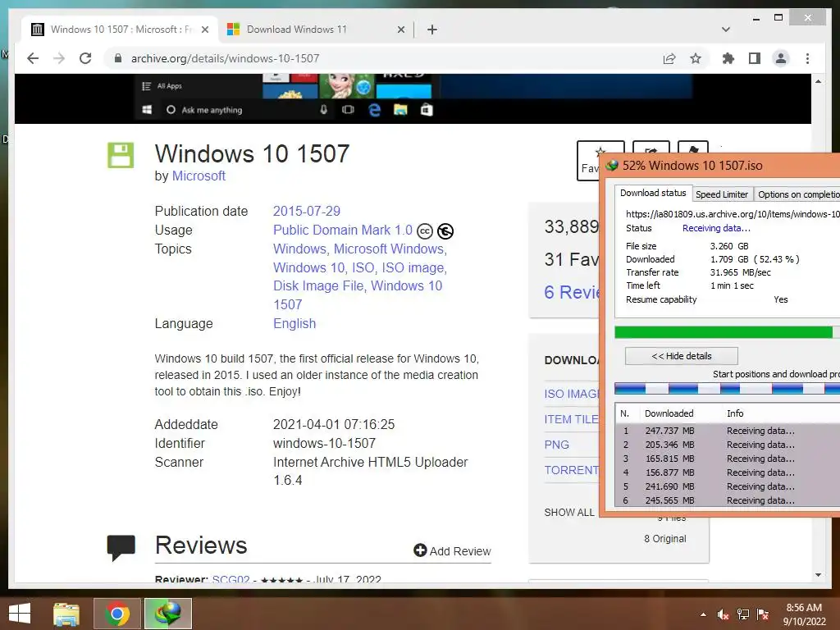Screen dimensions: 840x630
Task: Close the Download Windows 11 tab
Action: tap(400, 30)
